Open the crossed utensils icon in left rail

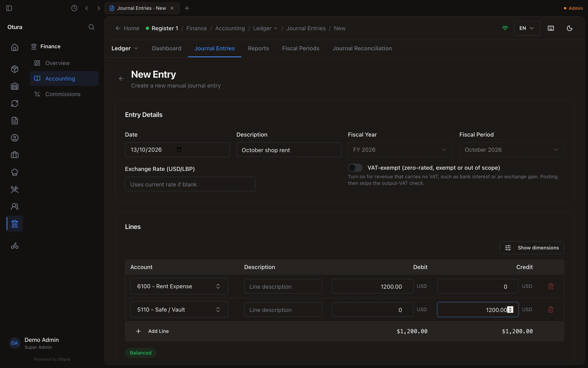(x=15, y=189)
